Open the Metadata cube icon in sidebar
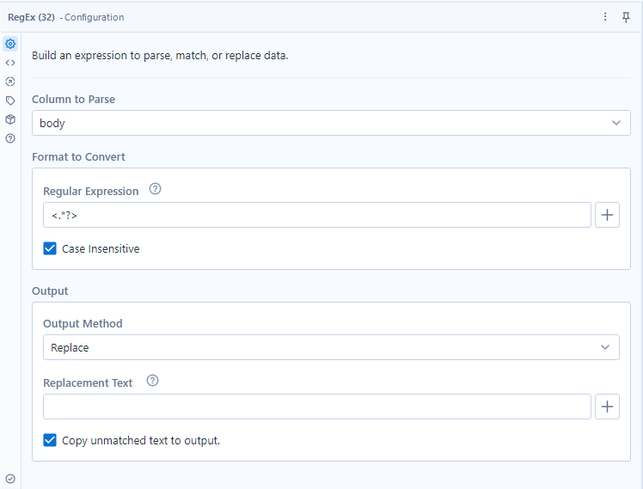The width and height of the screenshot is (643, 489). [10, 119]
